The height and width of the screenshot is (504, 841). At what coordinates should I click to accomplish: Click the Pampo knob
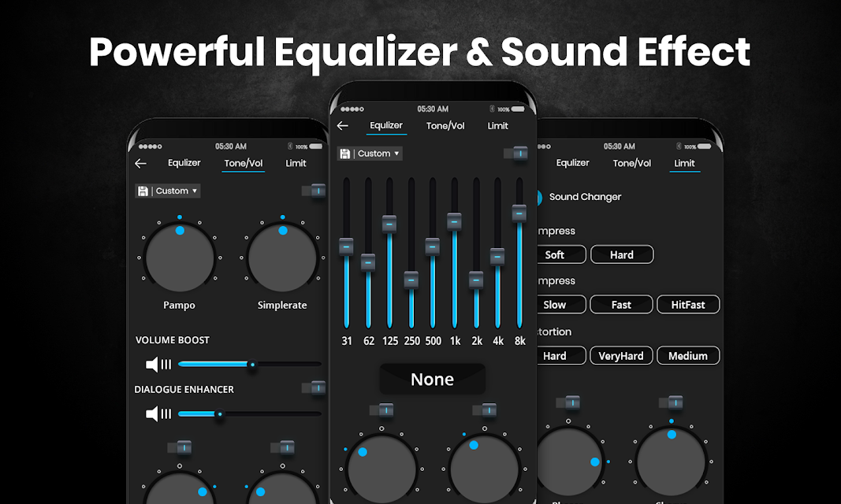click(x=180, y=258)
